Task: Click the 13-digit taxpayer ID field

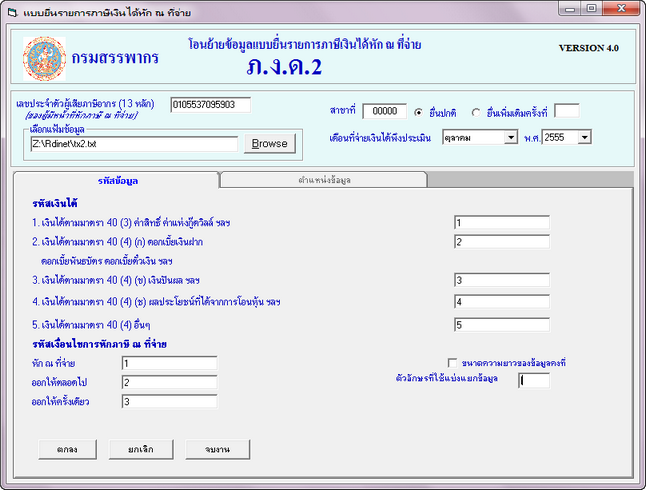Action: [211, 105]
